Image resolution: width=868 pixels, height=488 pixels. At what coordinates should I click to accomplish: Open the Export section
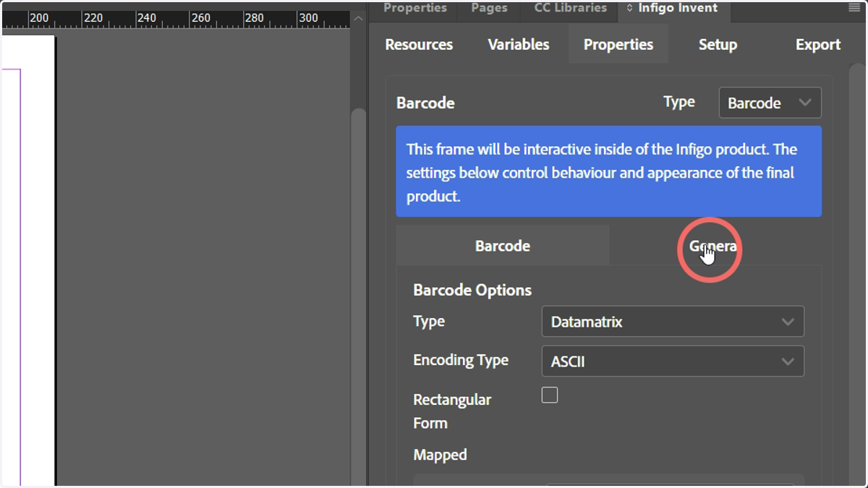[818, 45]
